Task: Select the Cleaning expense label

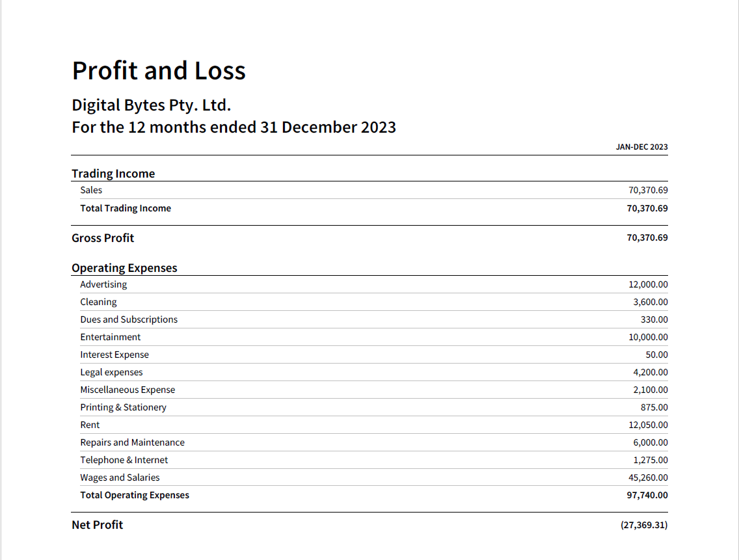Action: point(98,302)
